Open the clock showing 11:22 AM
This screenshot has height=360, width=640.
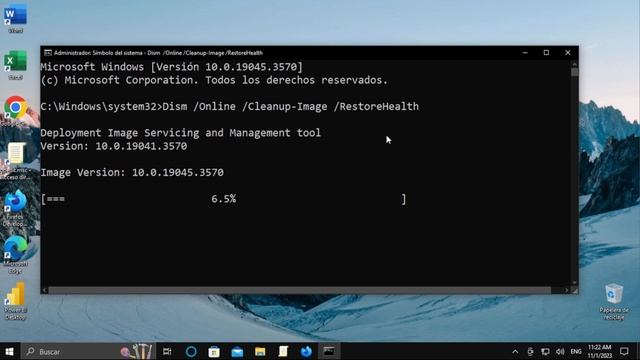point(600,351)
